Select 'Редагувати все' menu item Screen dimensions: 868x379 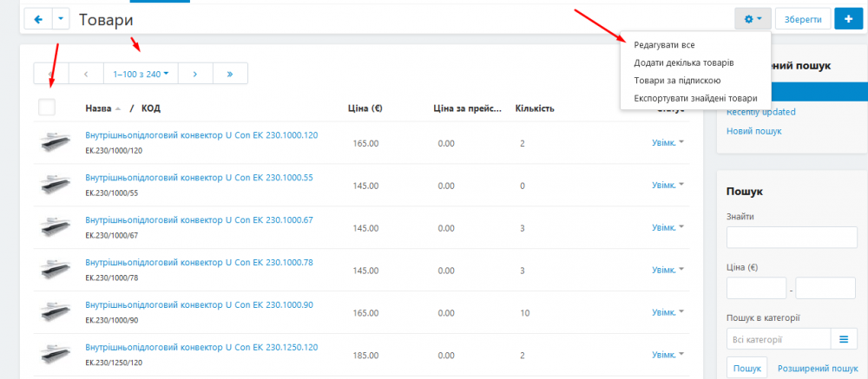[664, 44]
